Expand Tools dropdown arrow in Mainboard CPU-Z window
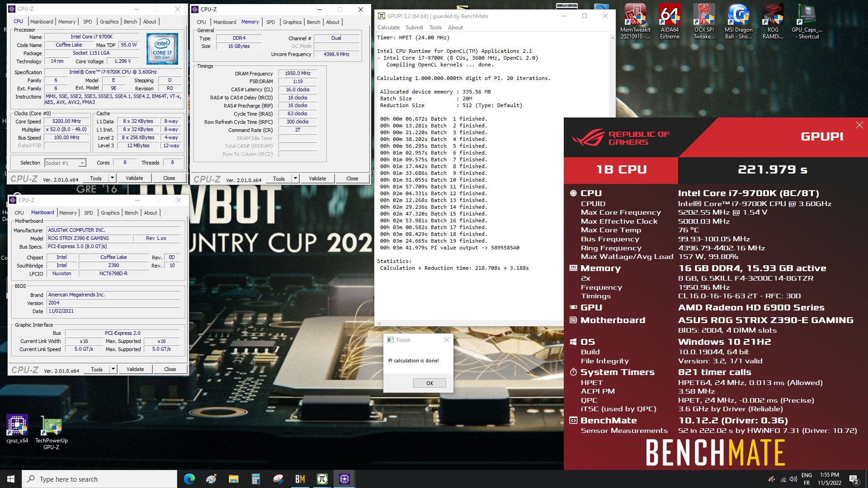 (x=113, y=369)
